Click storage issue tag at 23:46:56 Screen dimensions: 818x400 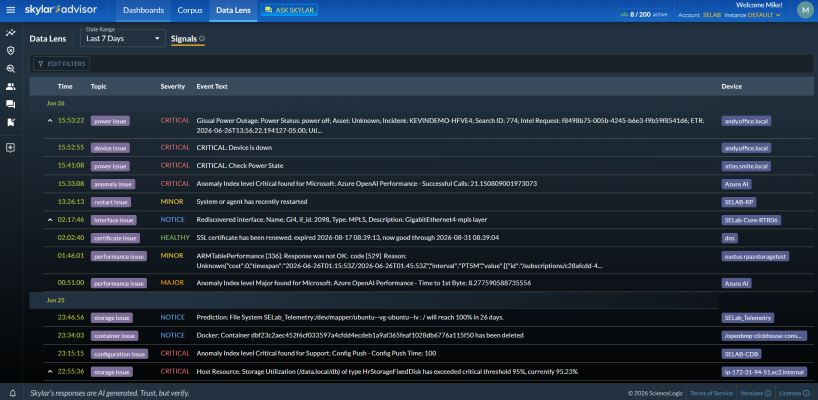[112, 318]
